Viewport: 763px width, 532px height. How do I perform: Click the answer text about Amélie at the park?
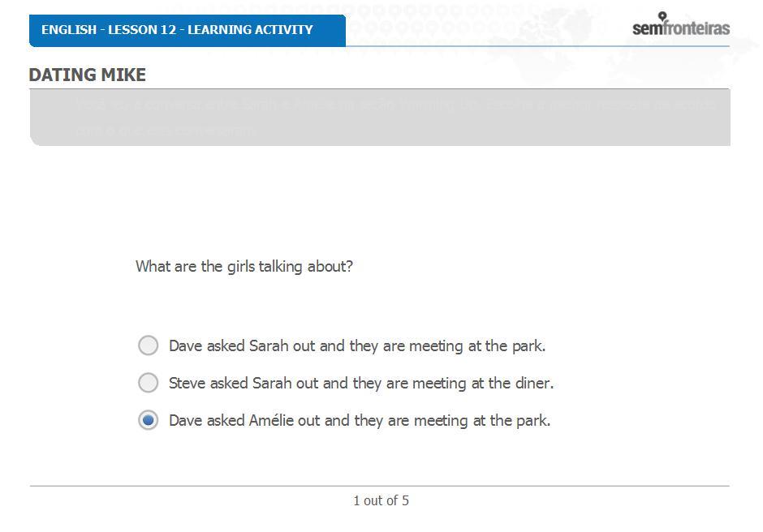(x=360, y=420)
